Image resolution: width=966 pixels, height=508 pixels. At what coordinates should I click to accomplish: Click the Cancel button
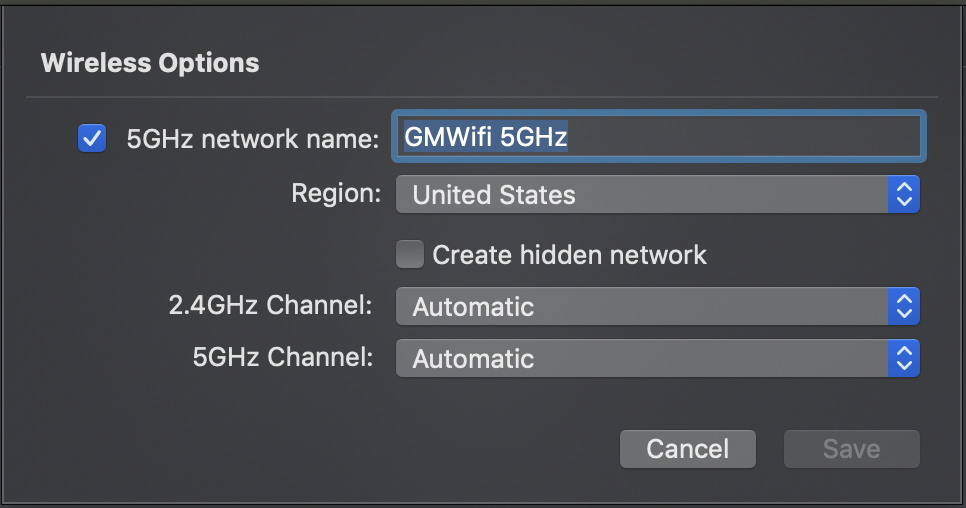pos(688,449)
